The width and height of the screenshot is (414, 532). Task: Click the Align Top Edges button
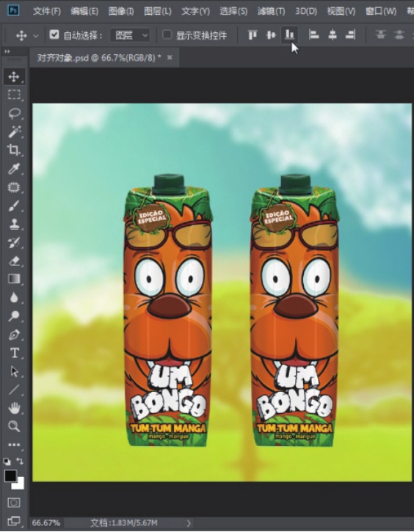point(253,34)
